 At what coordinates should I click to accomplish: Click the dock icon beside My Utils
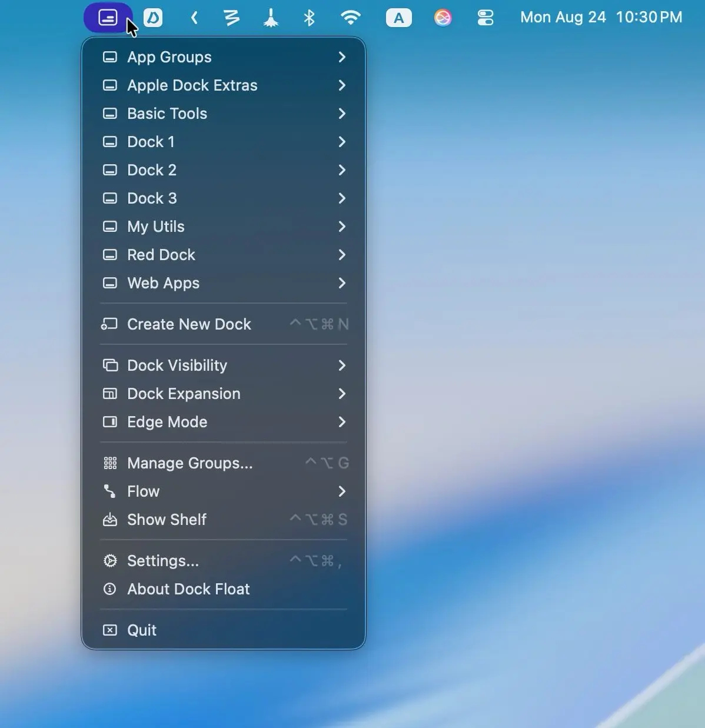pos(110,227)
